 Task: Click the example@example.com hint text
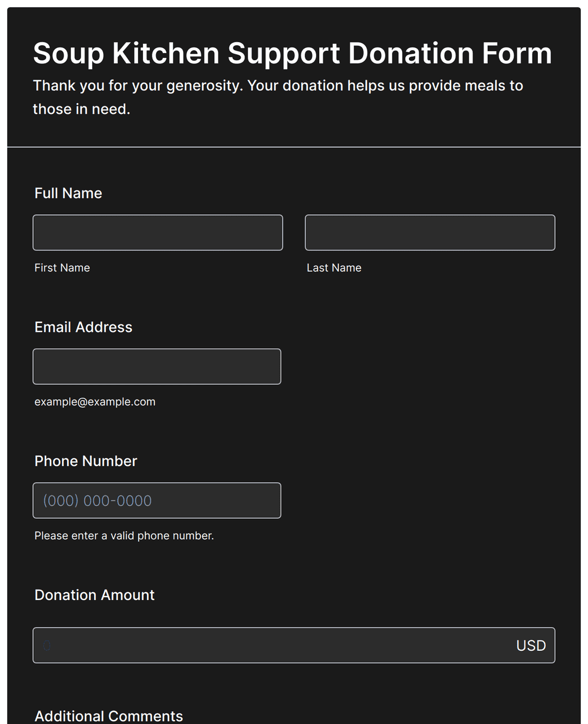pos(95,402)
